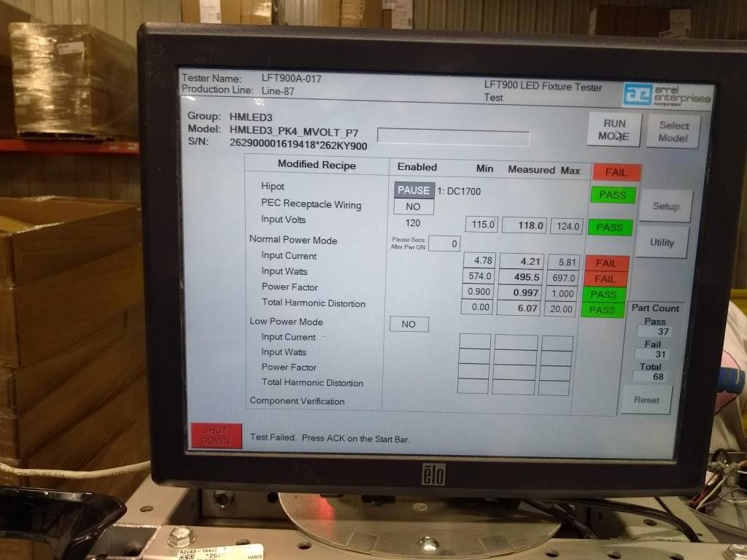Open the Setup screen
Viewport: 747px width, 560px height.
(665, 206)
